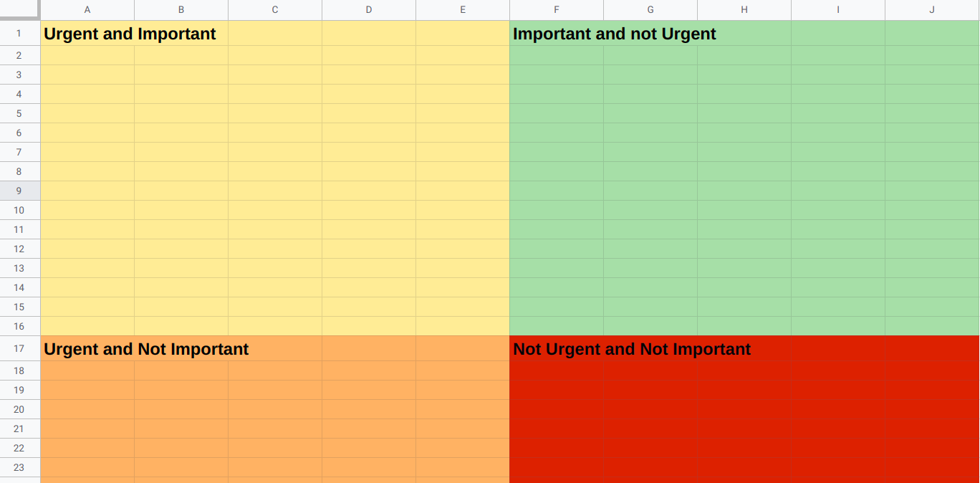Select row 9 header

(x=19, y=191)
